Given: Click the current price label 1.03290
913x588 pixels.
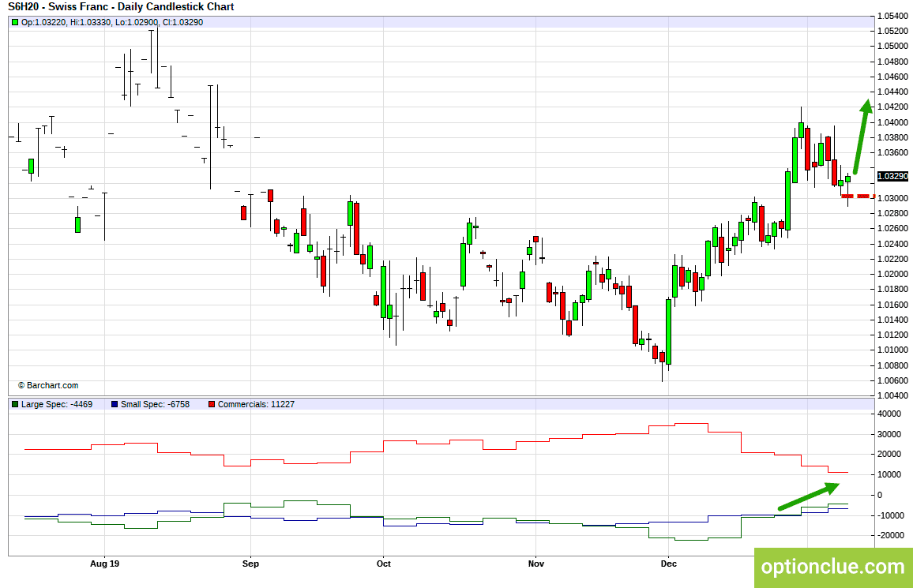Looking at the screenshot, I should click(892, 176).
